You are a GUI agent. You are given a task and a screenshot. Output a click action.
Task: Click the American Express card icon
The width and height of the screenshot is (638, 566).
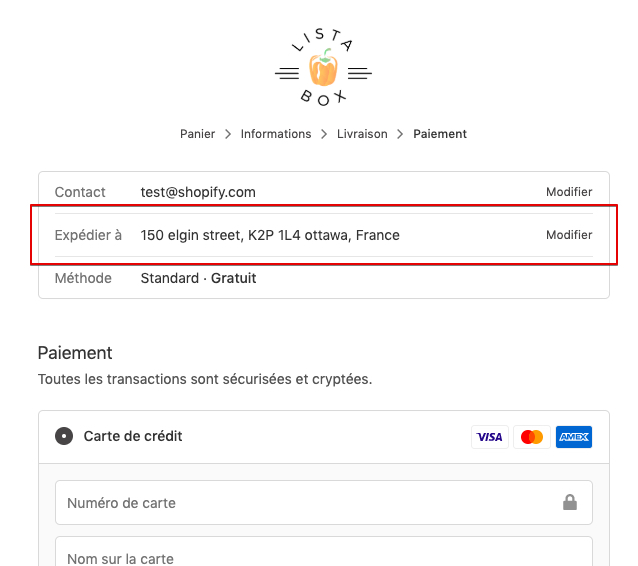tap(574, 437)
